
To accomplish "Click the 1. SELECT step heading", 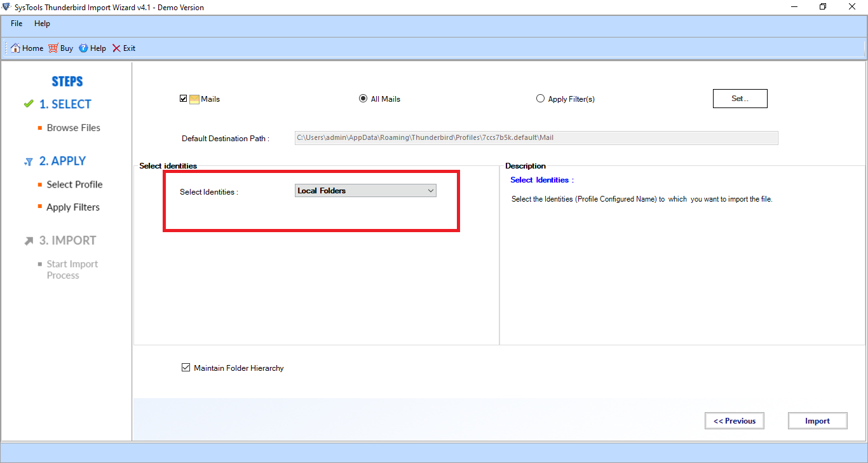I will click(65, 104).
